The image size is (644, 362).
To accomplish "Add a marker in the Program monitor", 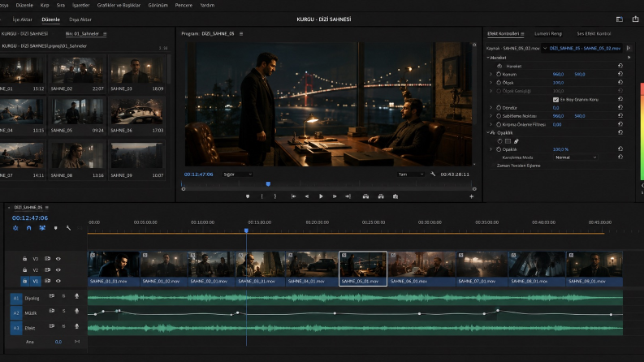I will [x=247, y=196].
